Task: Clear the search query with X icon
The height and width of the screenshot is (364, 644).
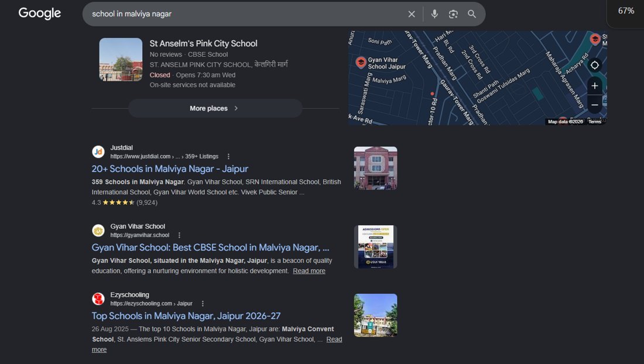Action: [412, 14]
